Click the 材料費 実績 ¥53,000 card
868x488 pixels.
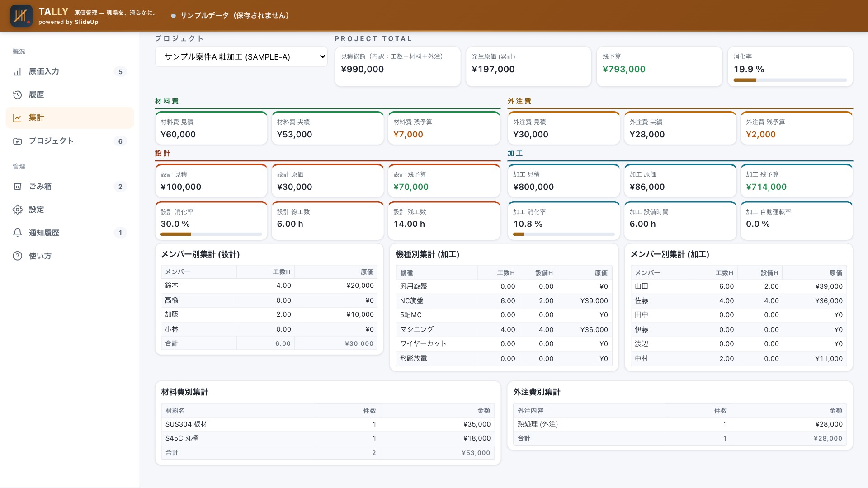(x=328, y=128)
